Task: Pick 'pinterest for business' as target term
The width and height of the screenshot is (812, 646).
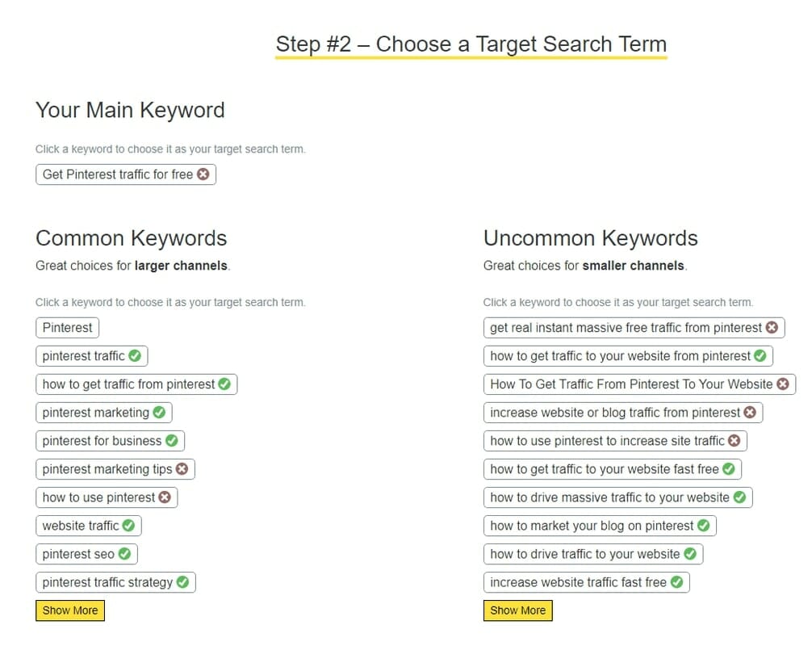Action: (x=102, y=441)
